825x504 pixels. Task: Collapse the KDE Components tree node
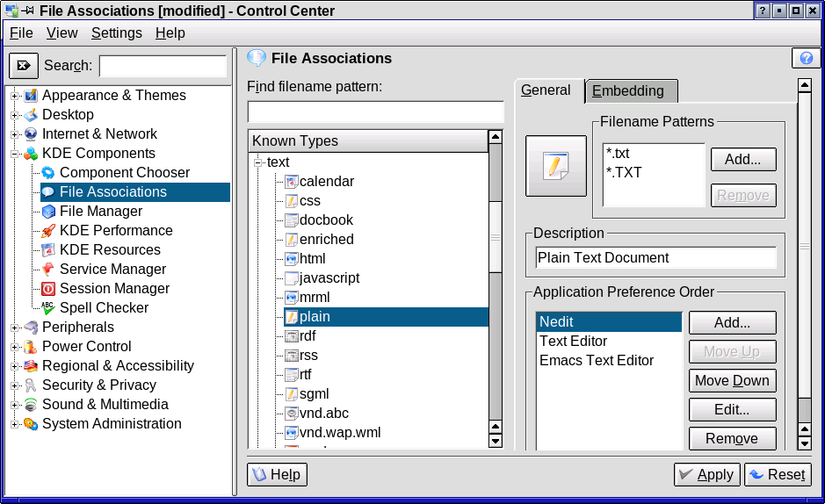tap(15, 154)
